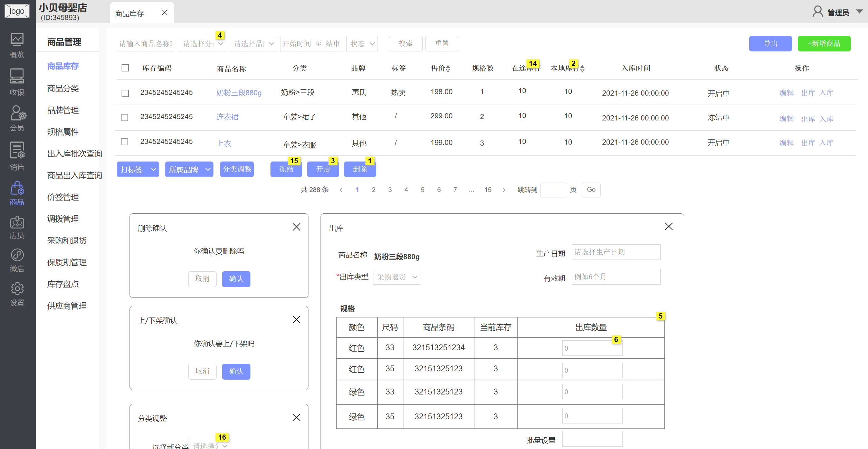Screen dimensions: 868x449
Task: Click the +新增商品 button
Action: pyautogui.click(x=824, y=43)
